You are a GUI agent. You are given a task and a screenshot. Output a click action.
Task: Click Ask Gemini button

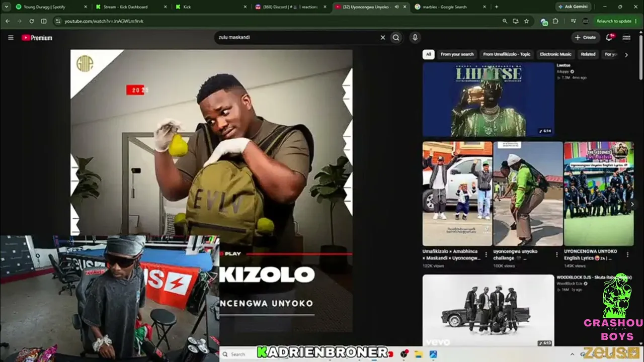pos(573,7)
